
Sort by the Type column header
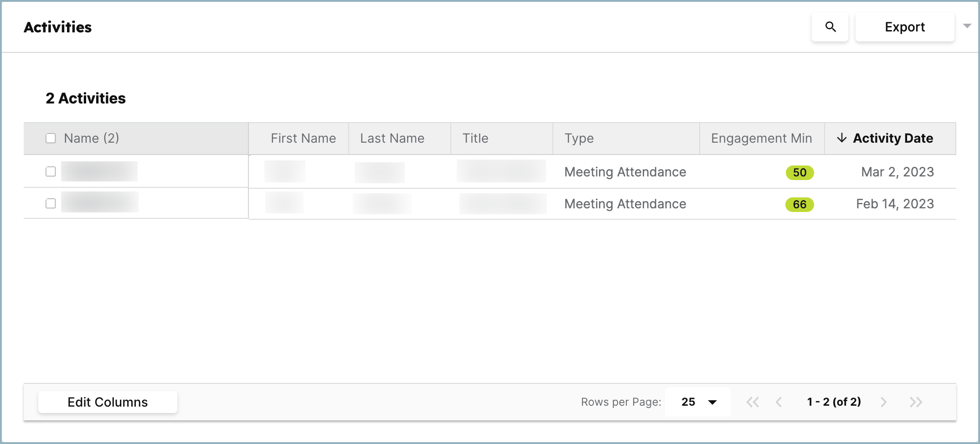(579, 138)
